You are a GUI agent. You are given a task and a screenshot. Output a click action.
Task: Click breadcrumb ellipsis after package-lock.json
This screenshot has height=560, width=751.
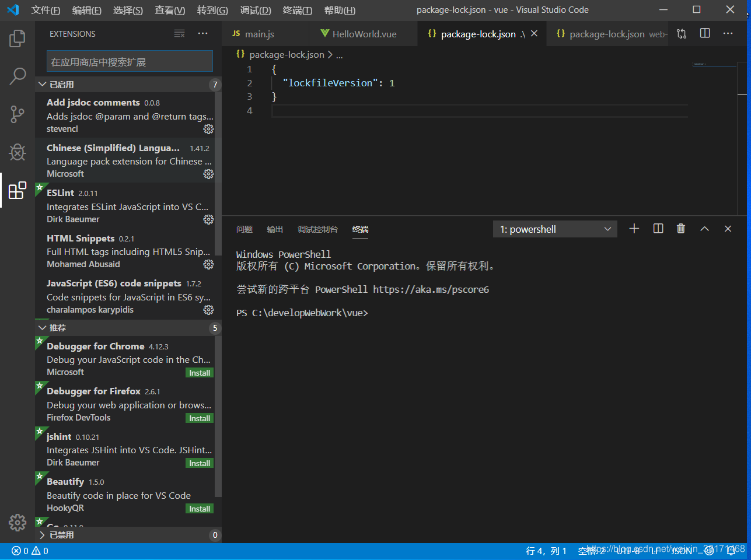[340, 55]
